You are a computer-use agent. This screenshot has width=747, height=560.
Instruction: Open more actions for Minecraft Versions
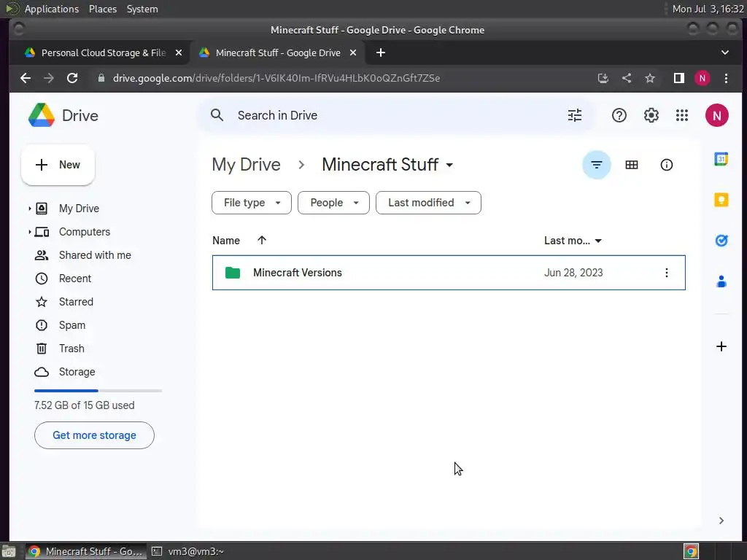tap(666, 273)
